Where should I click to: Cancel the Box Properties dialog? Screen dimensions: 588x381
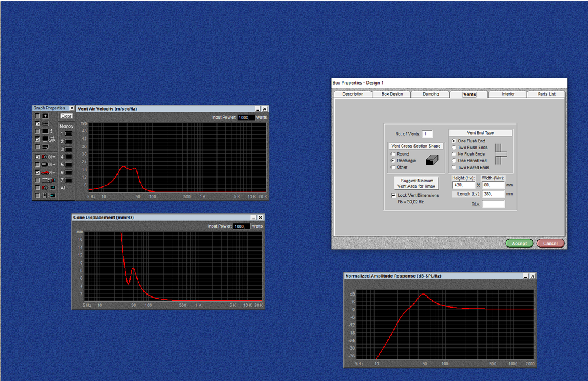tap(550, 243)
